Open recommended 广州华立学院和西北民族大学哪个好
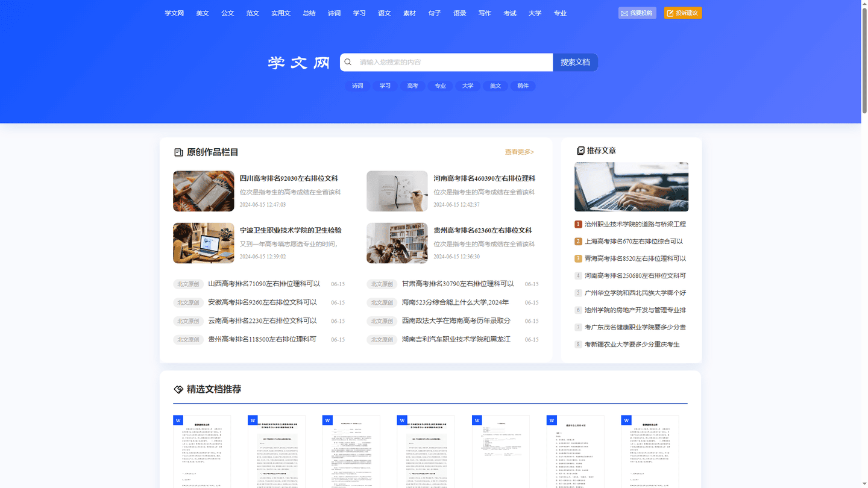This screenshot has height=488, width=868. click(x=635, y=293)
